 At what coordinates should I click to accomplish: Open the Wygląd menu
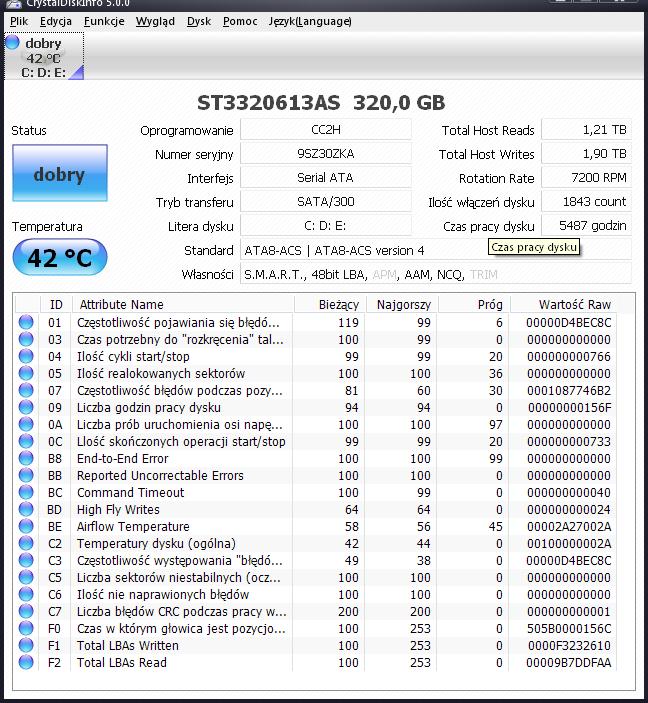click(155, 22)
